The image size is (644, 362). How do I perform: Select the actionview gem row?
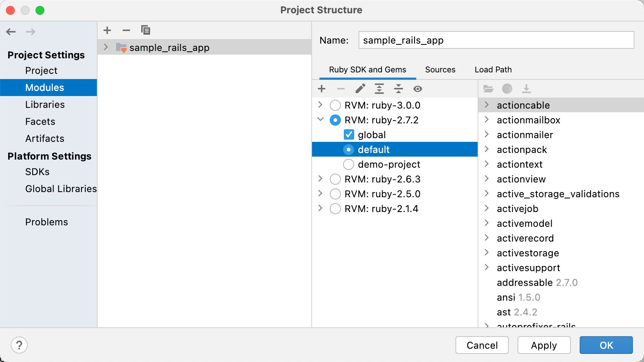coord(561,179)
